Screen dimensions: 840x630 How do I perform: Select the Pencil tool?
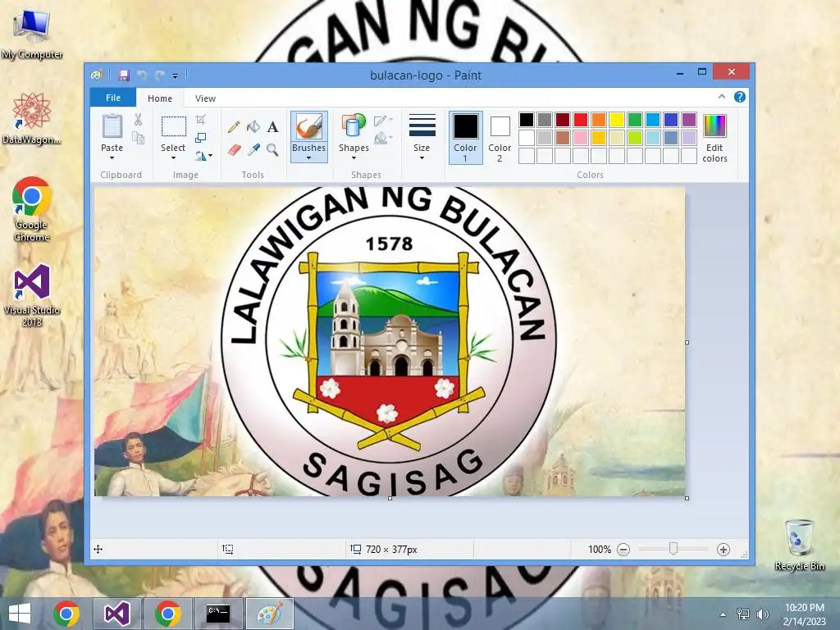click(234, 127)
